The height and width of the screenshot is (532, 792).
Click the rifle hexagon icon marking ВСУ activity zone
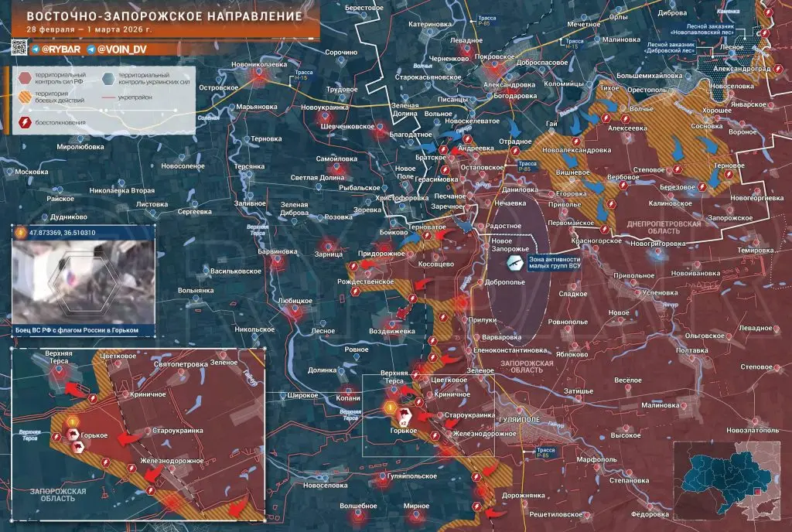pos(515,263)
